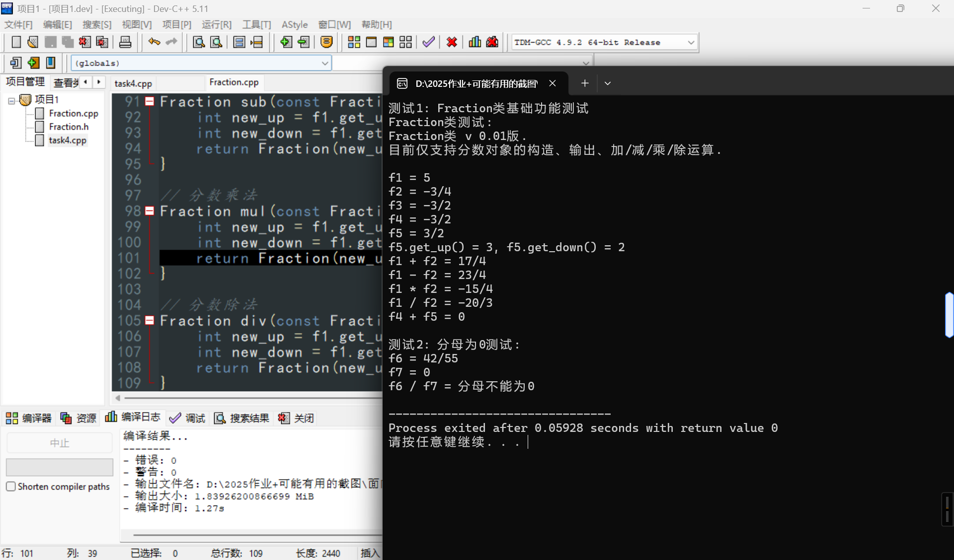The height and width of the screenshot is (560, 954).
Task: Open the (globals) scope dropdown
Action: pyautogui.click(x=324, y=63)
